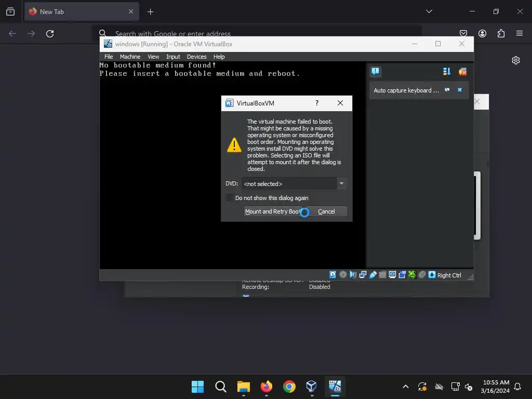Click the Firefox reload button

pos(50,34)
